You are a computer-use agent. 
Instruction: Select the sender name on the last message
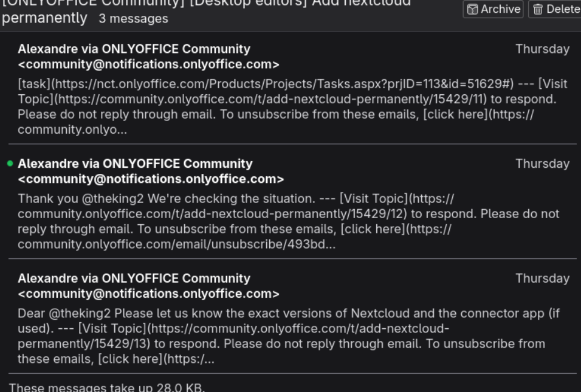[134, 278]
